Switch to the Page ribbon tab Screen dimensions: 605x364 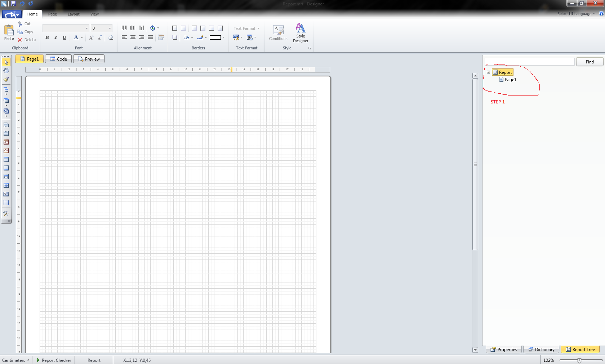(53, 14)
